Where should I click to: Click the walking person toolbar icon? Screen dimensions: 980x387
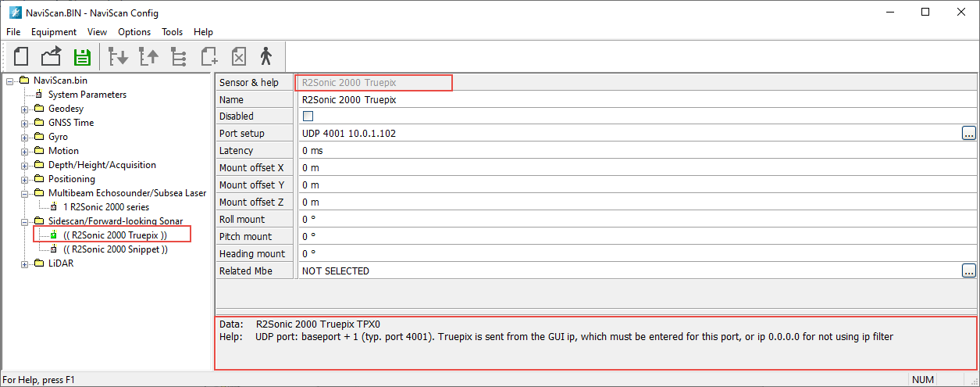tap(266, 56)
